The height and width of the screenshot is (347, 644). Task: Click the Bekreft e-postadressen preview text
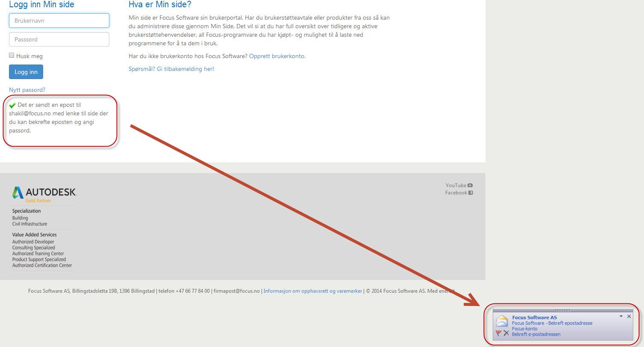(x=536, y=334)
